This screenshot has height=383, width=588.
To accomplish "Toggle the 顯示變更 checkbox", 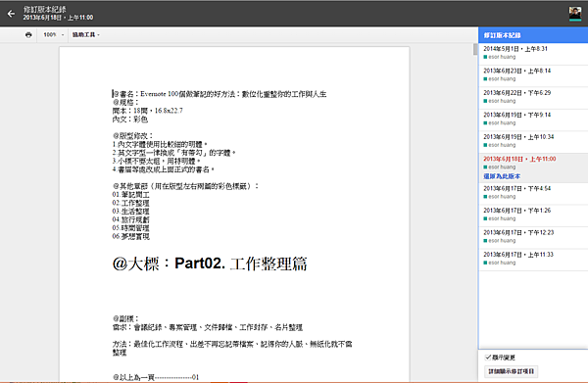I will pyautogui.click(x=488, y=358).
